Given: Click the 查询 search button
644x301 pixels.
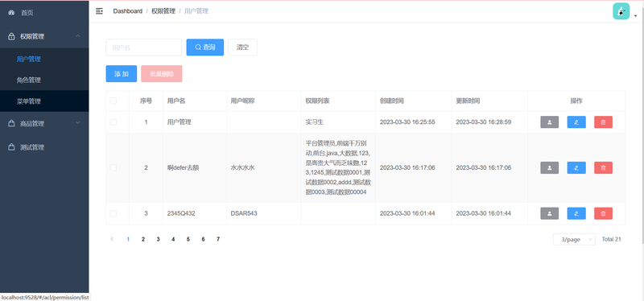Looking at the screenshot, I should (x=205, y=47).
